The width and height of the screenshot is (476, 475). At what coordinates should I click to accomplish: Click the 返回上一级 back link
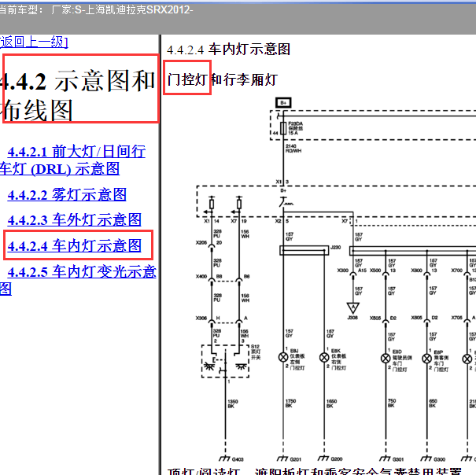tap(33, 42)
